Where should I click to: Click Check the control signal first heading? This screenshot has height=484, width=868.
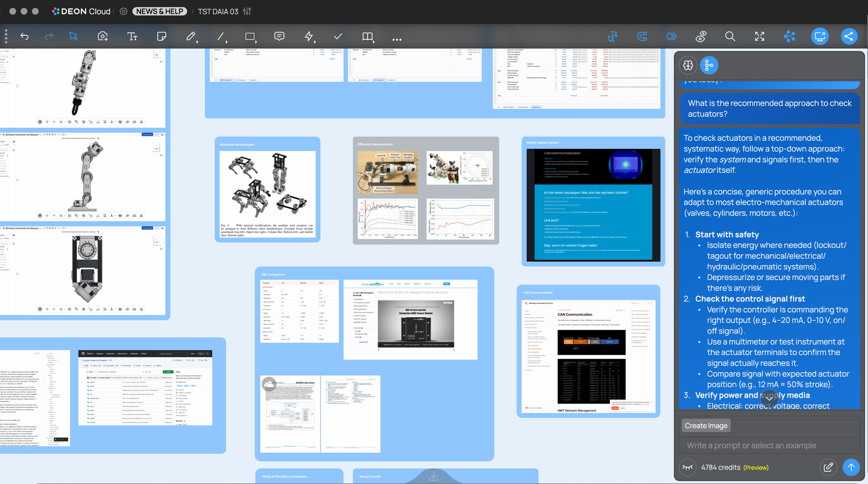coord(750,299)
